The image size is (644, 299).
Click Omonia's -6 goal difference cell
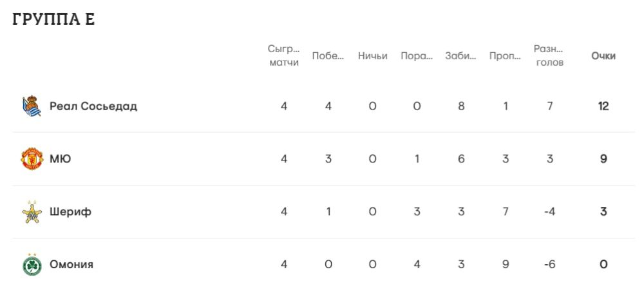549,264
